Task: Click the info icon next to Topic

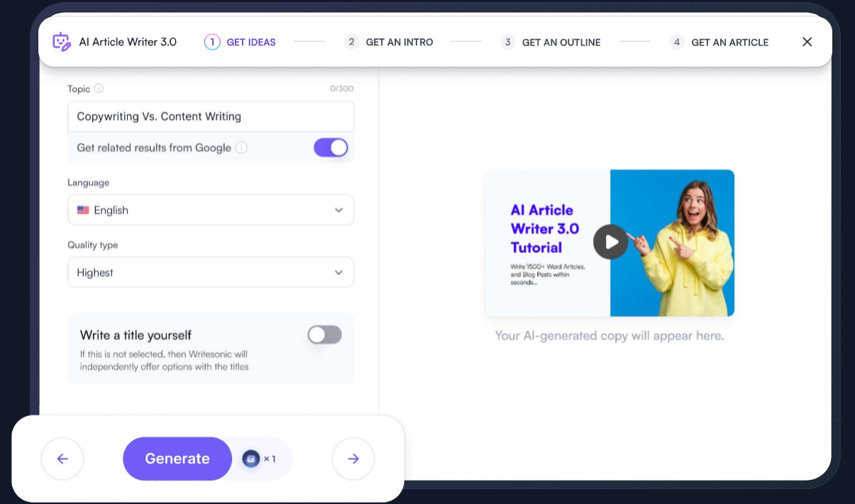Action: point(99,89)
